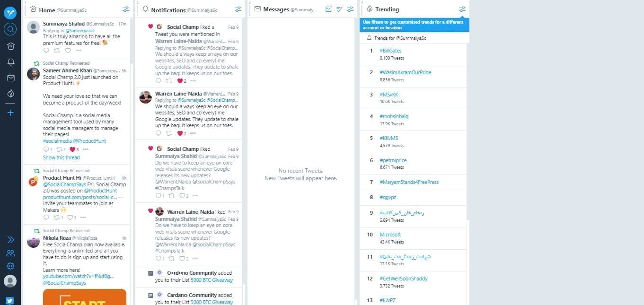
Task: Select the Trending column header
Action: 387,9
